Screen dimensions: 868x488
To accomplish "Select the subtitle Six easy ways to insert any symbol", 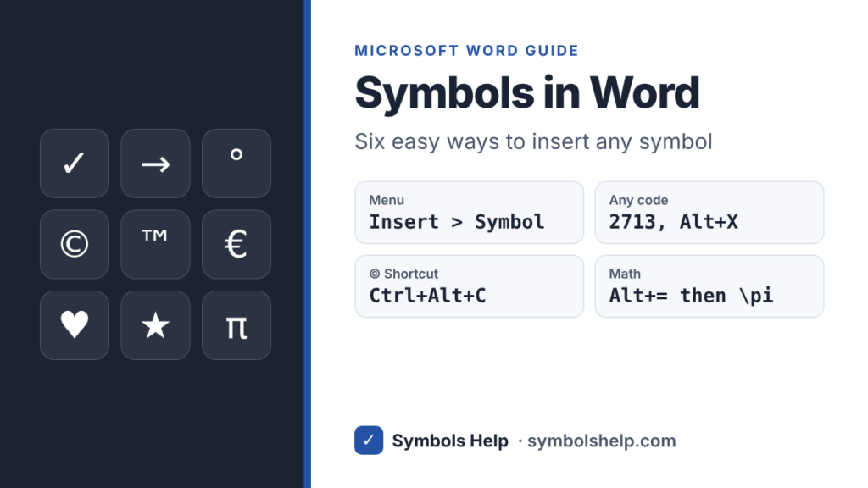I will (x=533, y=141).
